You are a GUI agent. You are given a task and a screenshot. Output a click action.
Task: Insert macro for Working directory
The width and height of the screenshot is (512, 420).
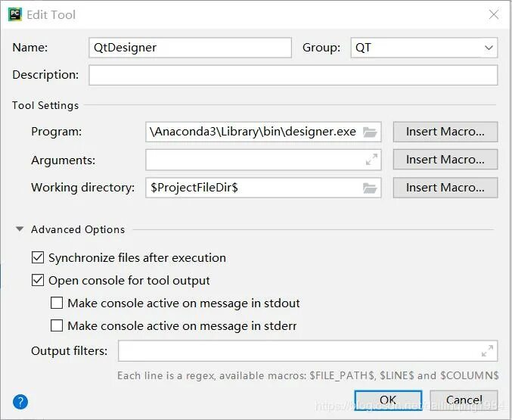point(445,188)
